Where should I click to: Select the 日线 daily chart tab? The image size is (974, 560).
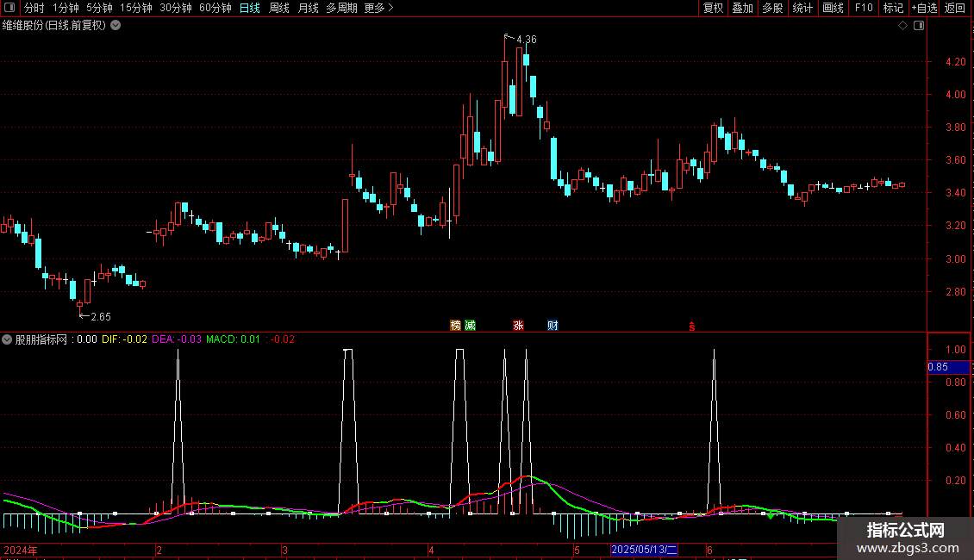pyautogui.click(x=250, y=8)
